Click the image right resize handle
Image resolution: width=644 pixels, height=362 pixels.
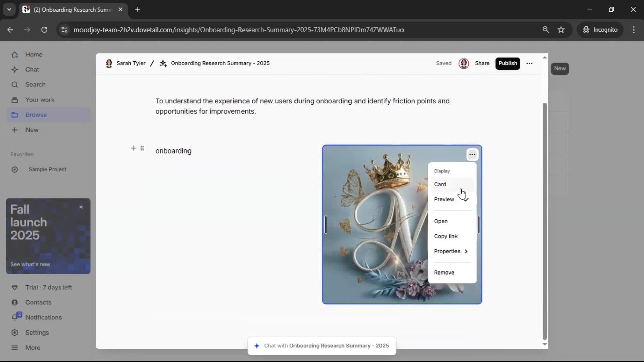[479, 225]
